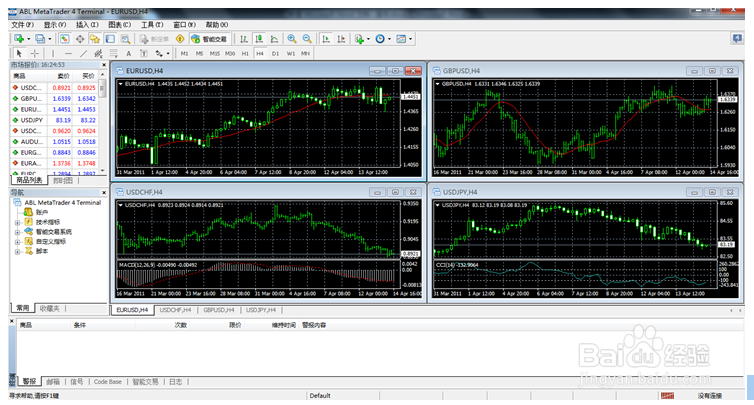Image resolution: width=754 pixels, height=405 pixels.
Task: Toggle the Market Watch panel icon
Action: click(64, 39)
